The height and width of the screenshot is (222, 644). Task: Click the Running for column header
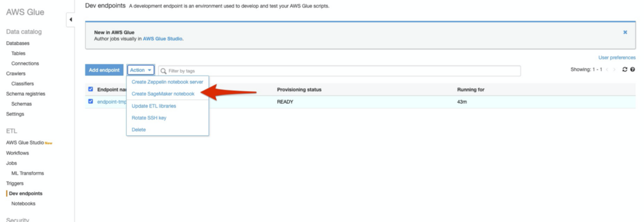(x=470, y=89)
